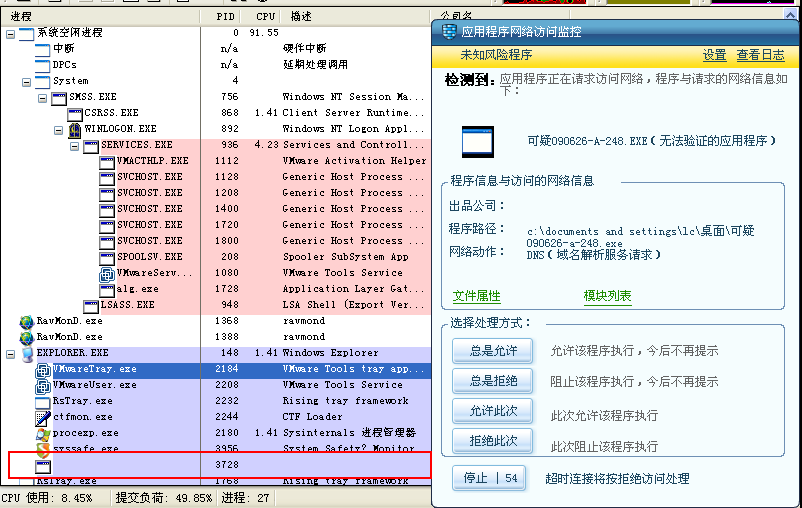802x508 pixels.
Task: Click the Windows Explorer description
Action: [330, 353]
